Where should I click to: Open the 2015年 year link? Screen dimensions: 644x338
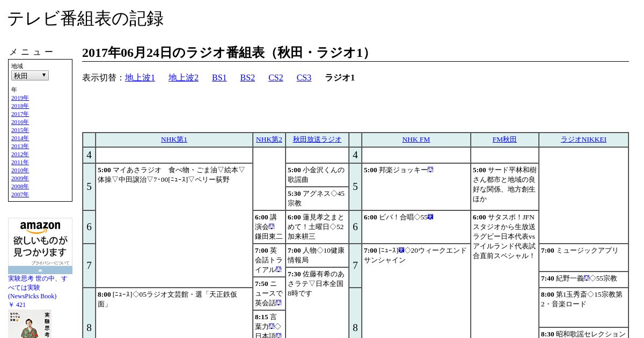click(x=20, y=130)
